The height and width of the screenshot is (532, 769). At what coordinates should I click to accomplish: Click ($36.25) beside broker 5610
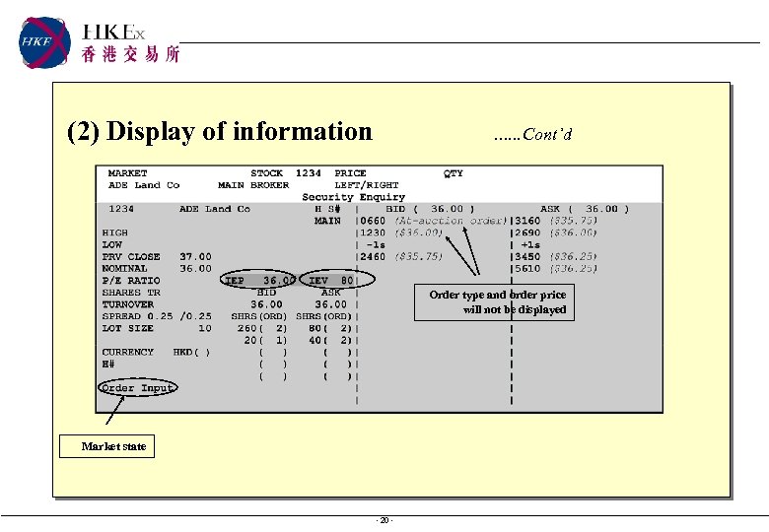click(574, 268)
